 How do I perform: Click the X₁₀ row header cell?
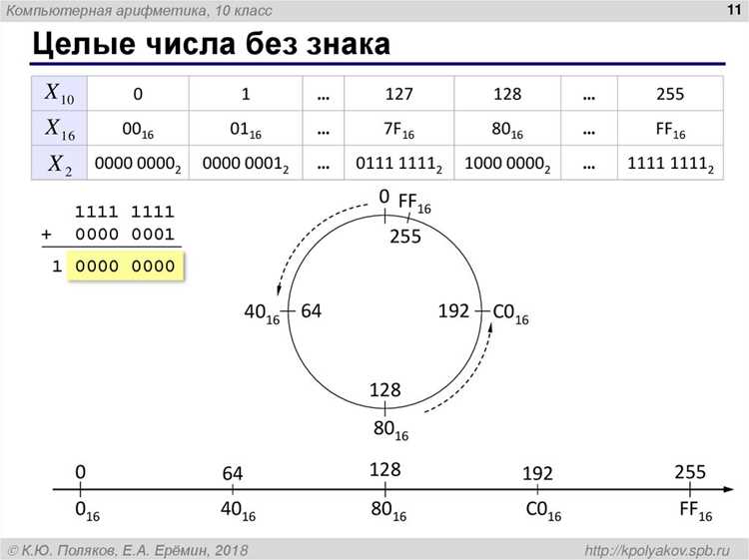point(59,93)
